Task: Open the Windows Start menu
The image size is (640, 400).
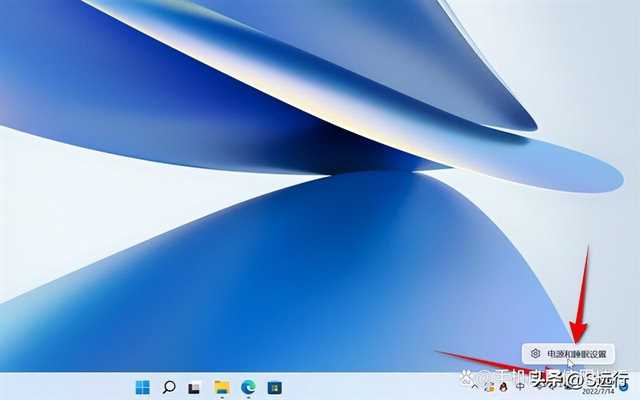Action: pyautogui.click(x=143, y=386)
